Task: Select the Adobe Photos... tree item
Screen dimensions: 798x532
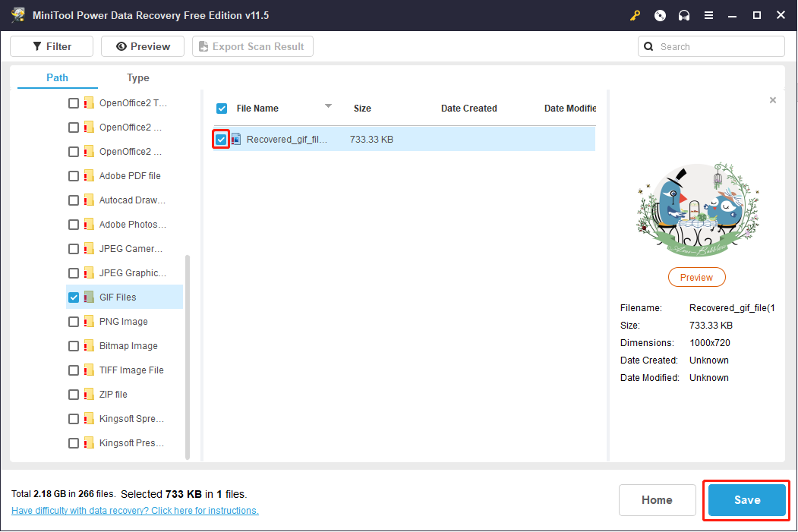Action: click(x=133, y=225)
